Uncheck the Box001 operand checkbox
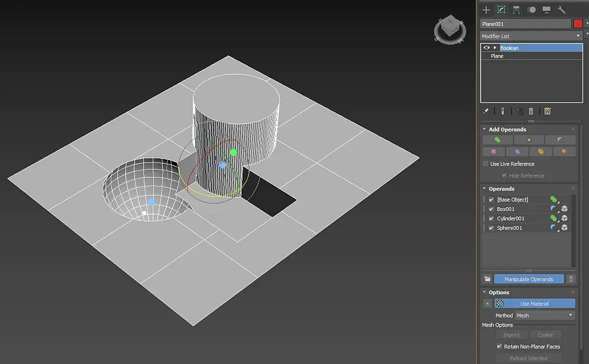589x364 pixels. pos(491,209)
